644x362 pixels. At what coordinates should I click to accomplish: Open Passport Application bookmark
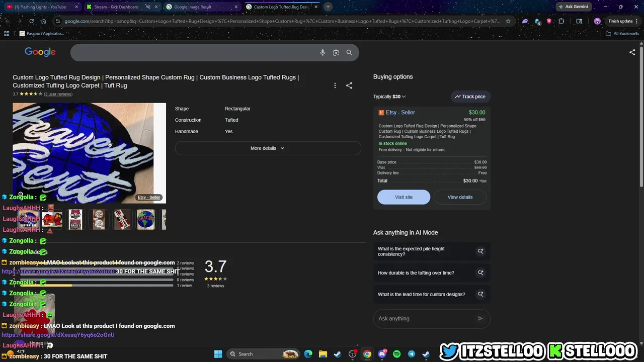point(42,33)
